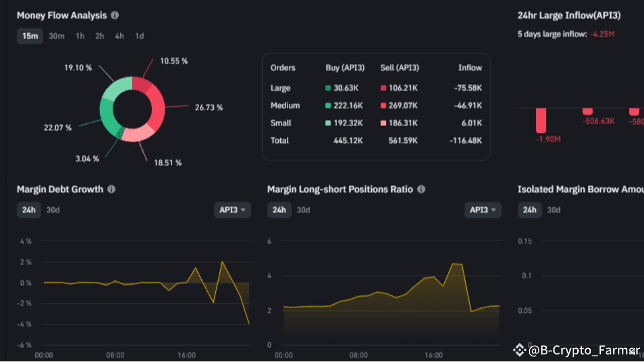Switch to the 1d timeframe
The image size is (644, 362).
(x=139, y=36)
